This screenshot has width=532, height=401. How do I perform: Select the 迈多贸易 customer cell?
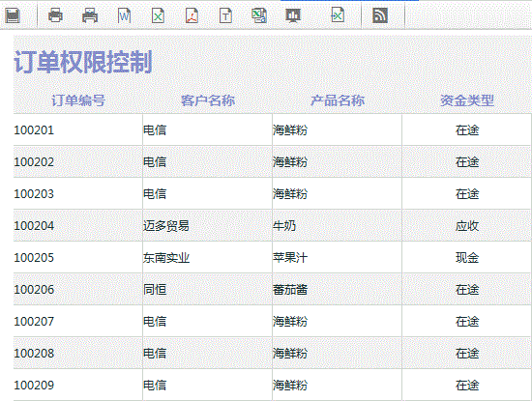(x=208, y=226)
